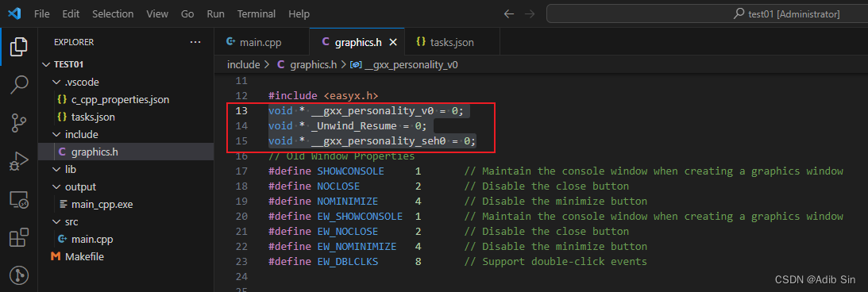Open the File menu

(42, 13)
